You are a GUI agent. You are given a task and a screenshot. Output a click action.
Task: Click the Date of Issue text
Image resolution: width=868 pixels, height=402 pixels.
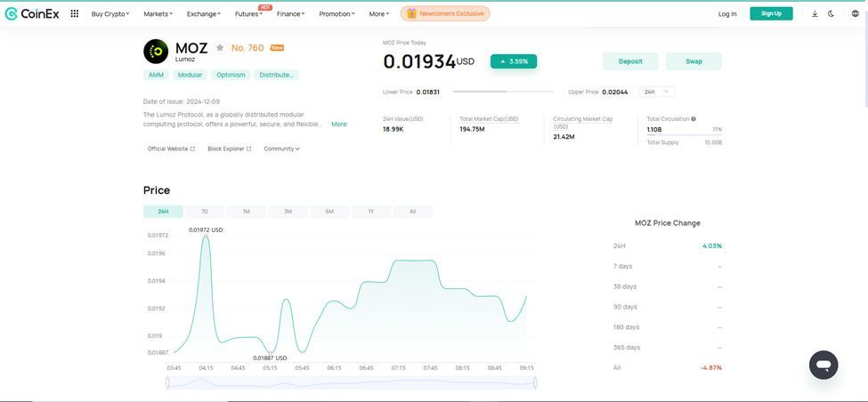coord(182,101)
